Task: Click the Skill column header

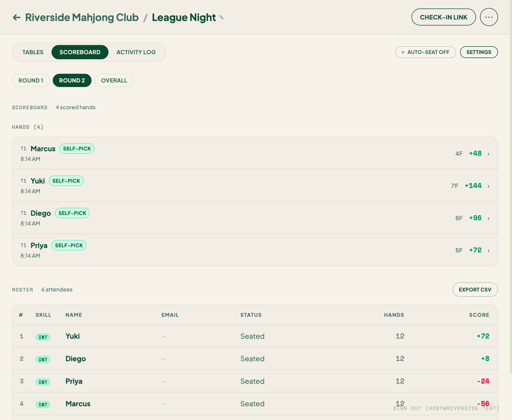Action: [43, 315]
